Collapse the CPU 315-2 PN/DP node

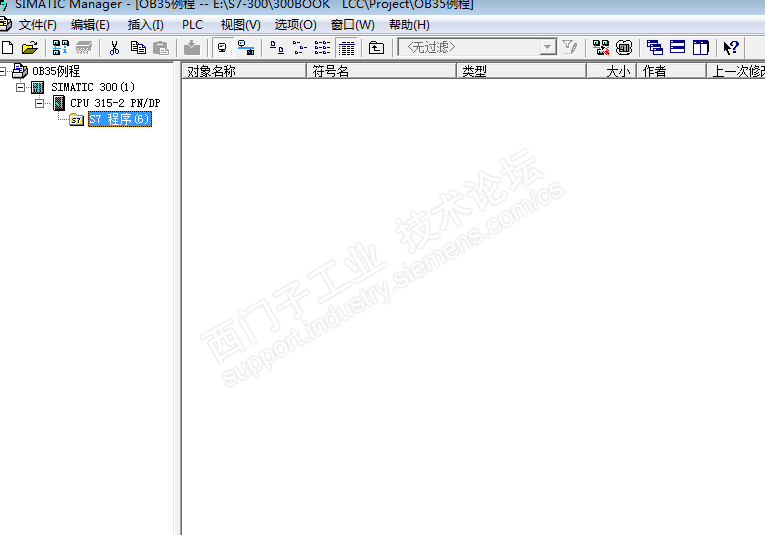tap(40, 103)
